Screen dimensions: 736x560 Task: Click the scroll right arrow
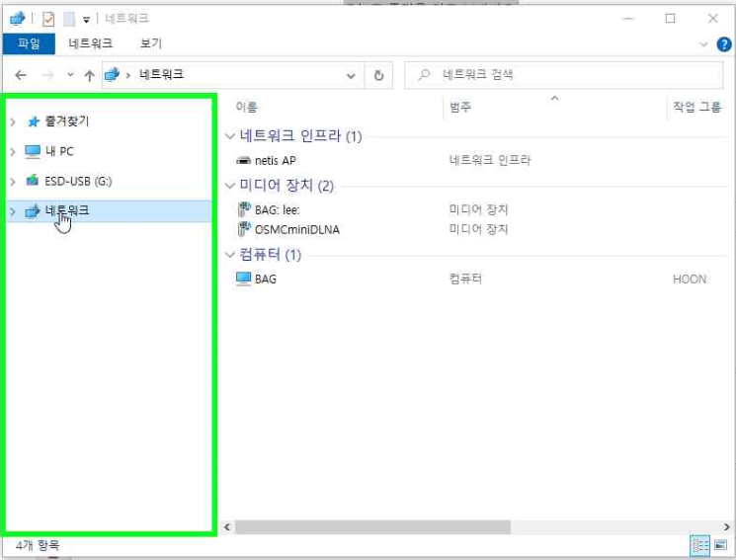(x=726, y=526)
